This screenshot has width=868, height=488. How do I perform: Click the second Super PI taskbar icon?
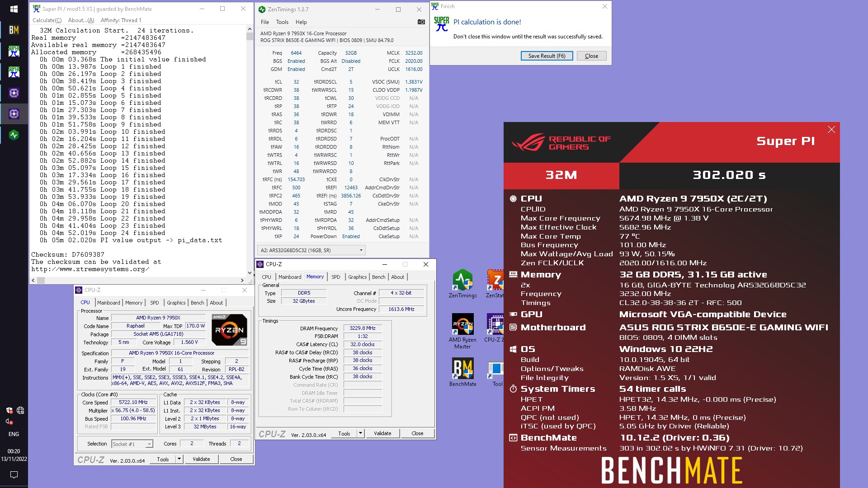pyautogui.click(x=14, y=72)
